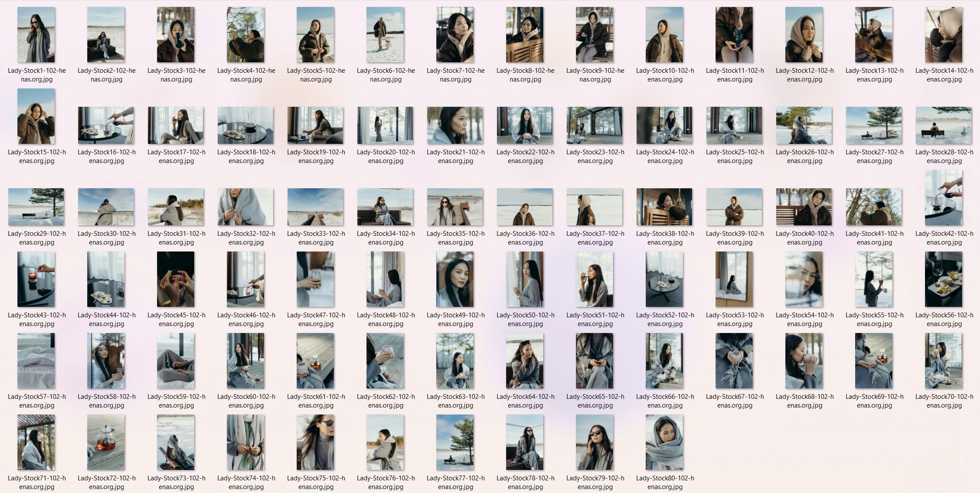The width and height of the screenshot is (980, 493).
Task: Click file name Lady-Stock20-102-henas.org.jpg
Action: tap(386, 156)
